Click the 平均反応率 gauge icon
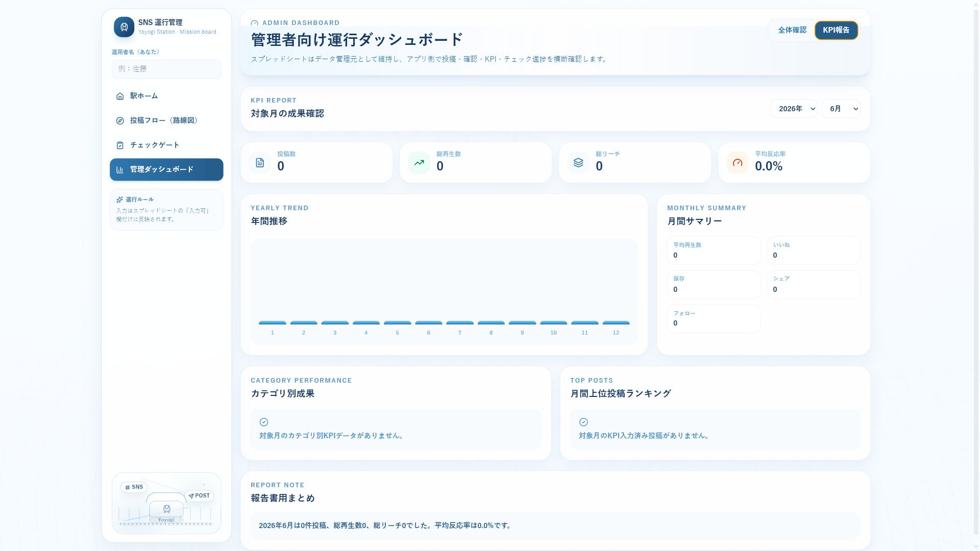This screenshot has width=980, height=551. tap(738, 163)
